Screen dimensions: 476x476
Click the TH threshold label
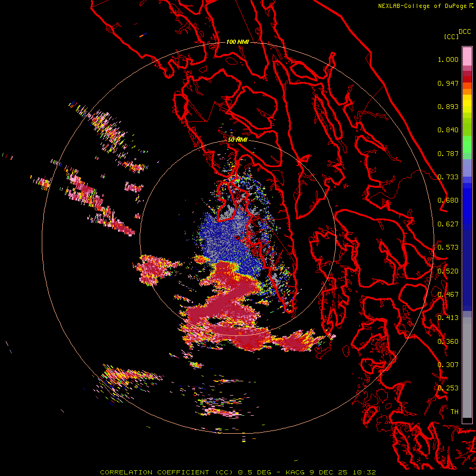click(454, 412)
